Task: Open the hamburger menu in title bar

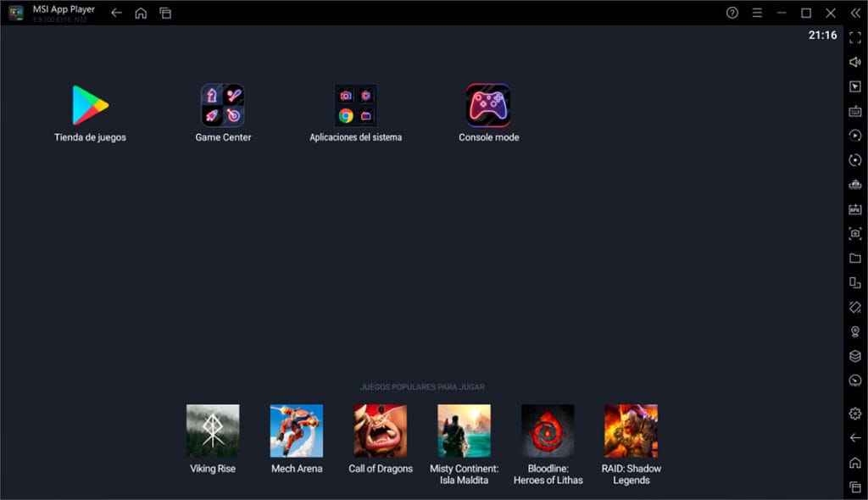Action: click(757, 13)
